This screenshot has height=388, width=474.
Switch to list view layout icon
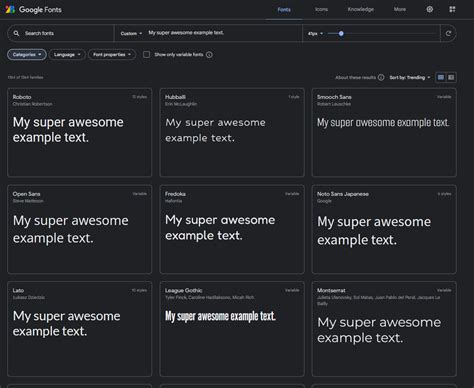point(451,77)
